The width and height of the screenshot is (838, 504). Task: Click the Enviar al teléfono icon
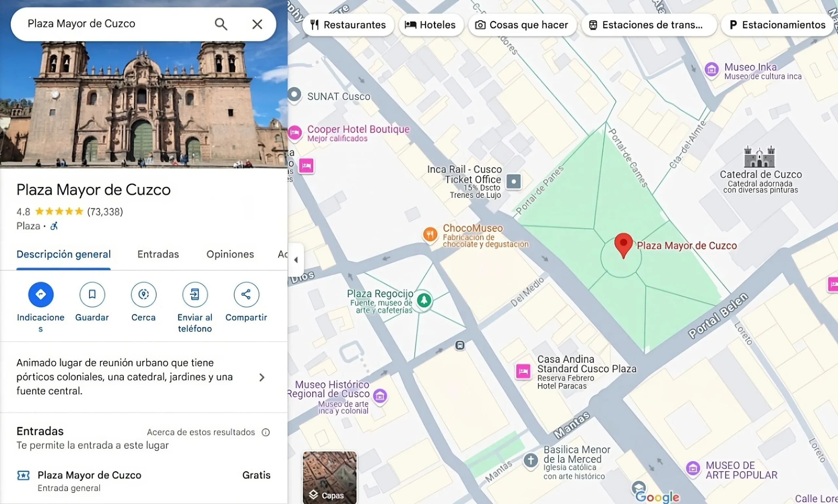[195, 294]
